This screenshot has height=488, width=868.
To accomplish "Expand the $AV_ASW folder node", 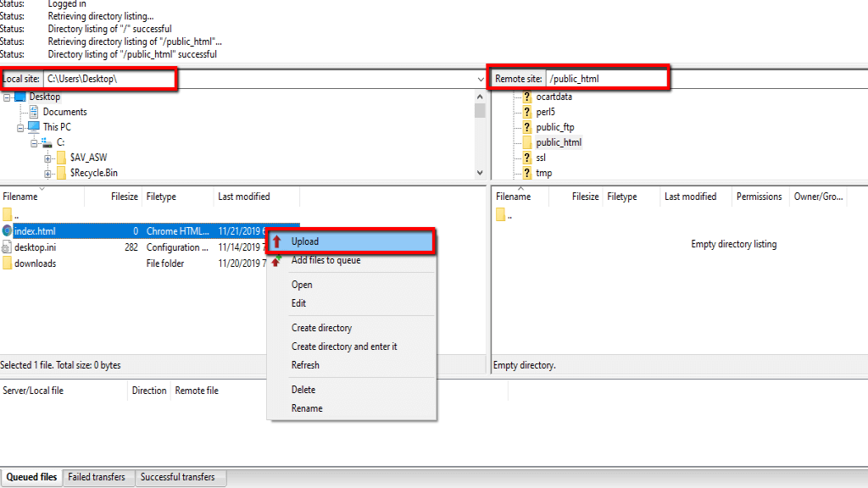I will coord(47,158).
